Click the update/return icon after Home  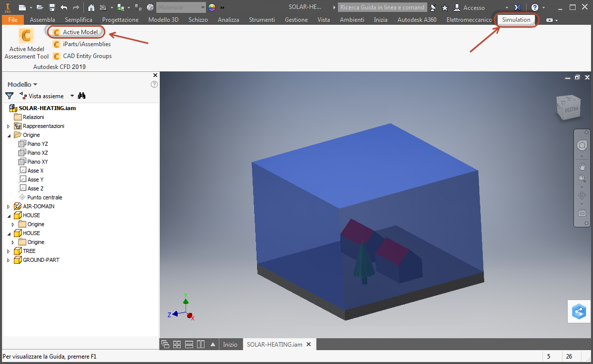103,7
